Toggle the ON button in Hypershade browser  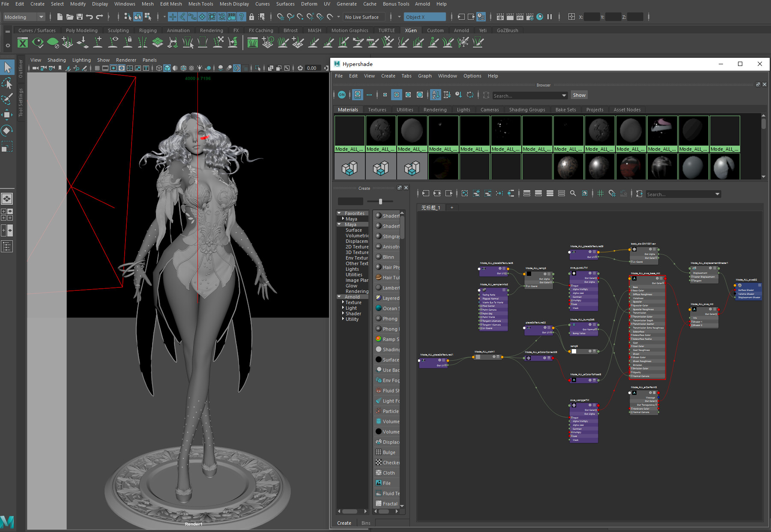[x=341, y=95]
